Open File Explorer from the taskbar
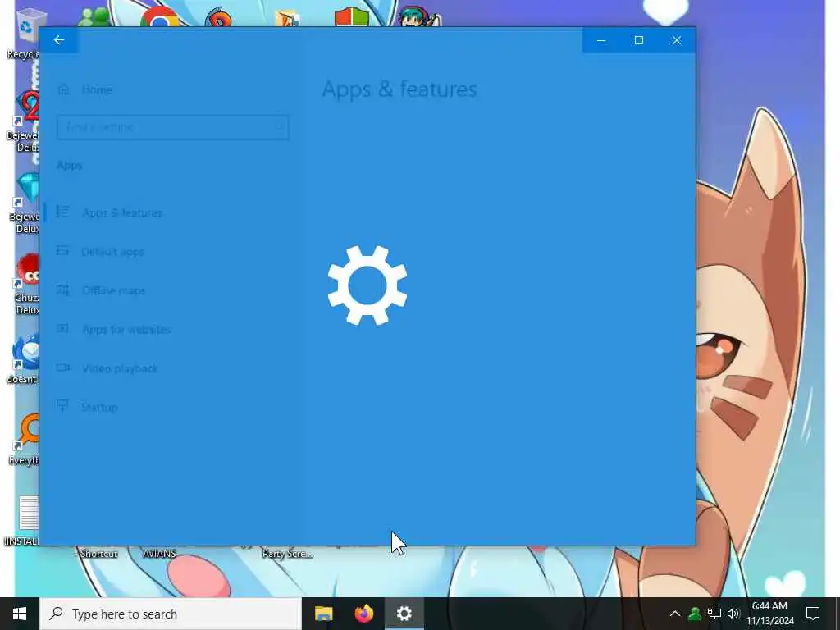The height and width of the screenshot is (630, 840). 323,614
